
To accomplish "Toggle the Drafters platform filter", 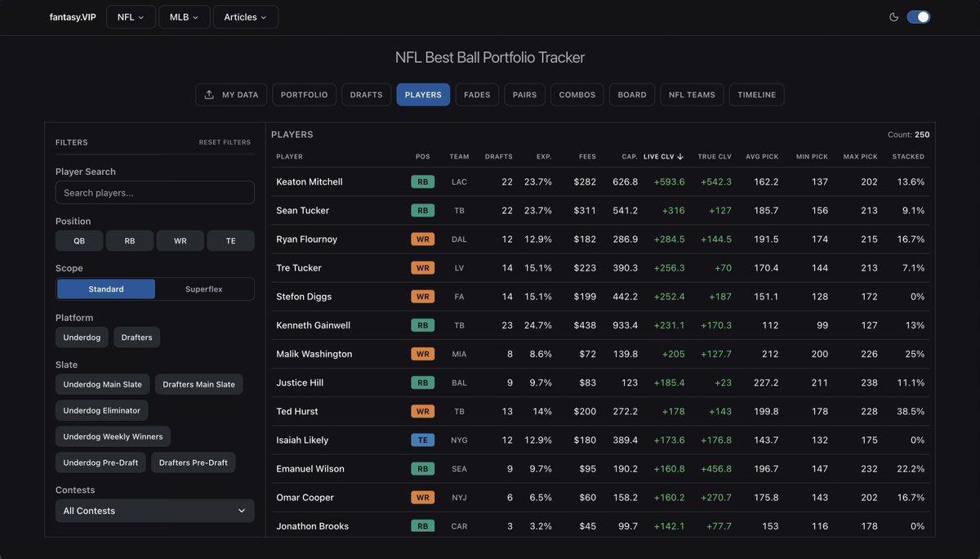I will (x=137, y=338).
